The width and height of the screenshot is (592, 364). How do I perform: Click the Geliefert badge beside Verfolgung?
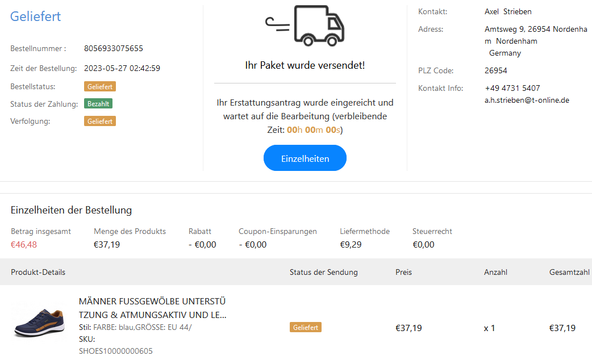pyautogui.click(x=100, y=122)
